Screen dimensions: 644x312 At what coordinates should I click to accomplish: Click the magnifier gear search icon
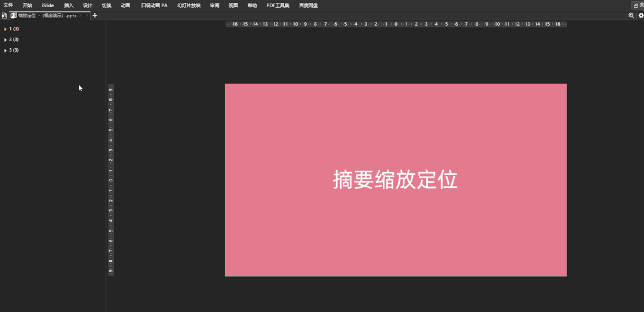coord(631,16)
